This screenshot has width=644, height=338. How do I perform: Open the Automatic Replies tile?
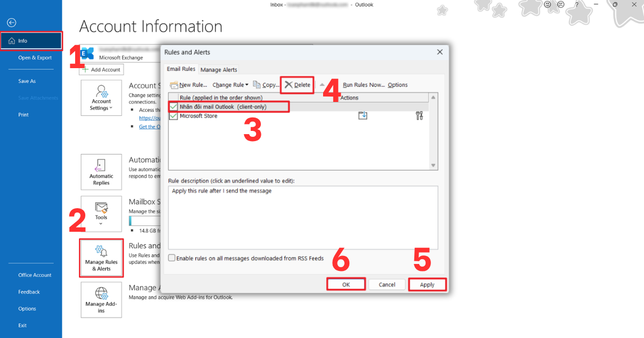pos(101,172)
